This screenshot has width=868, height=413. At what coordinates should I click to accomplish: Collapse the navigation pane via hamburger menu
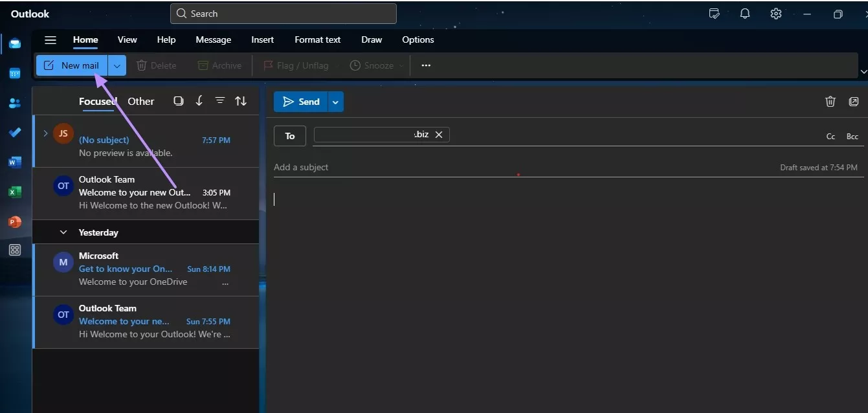[50, 39]
